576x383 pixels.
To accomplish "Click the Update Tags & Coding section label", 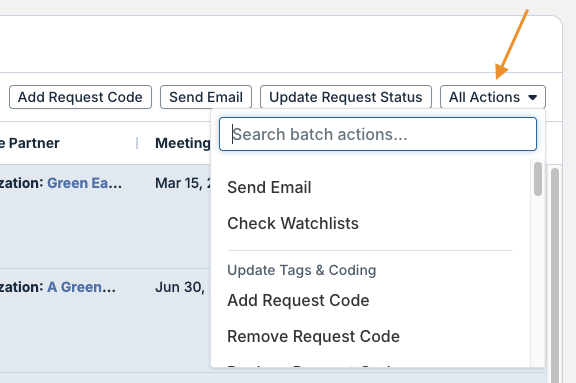I will pyautogui.click(x=302, y=270).
